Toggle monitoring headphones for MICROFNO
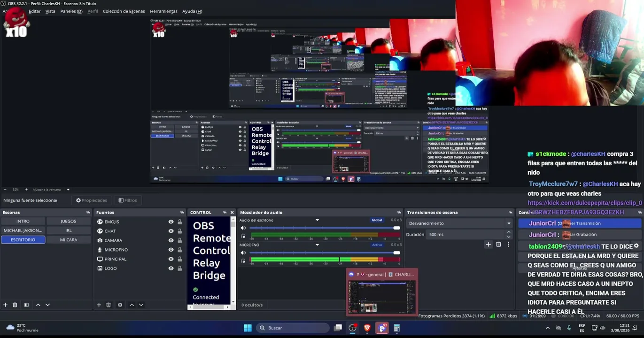 [243, 261]
